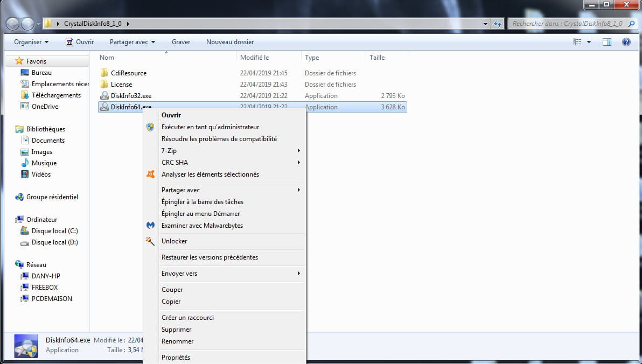Image resolution: width=642 pixels, height=364 pixels.
Task: Select PCDEMAISON in the network list
Action: pyautogui.click(x=52, y=299)
